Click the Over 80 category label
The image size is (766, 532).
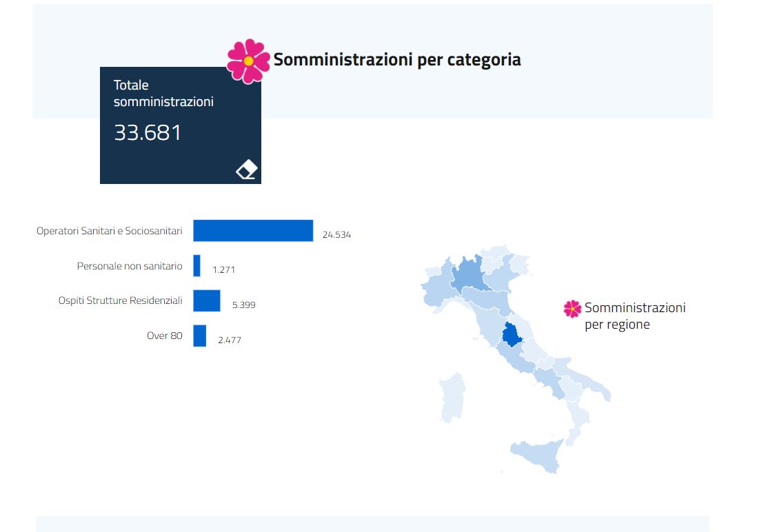[164, 336]
